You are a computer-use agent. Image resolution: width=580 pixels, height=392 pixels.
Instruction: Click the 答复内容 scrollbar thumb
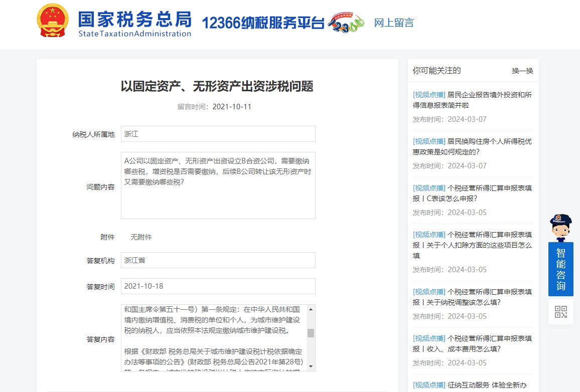click(311, 333)
